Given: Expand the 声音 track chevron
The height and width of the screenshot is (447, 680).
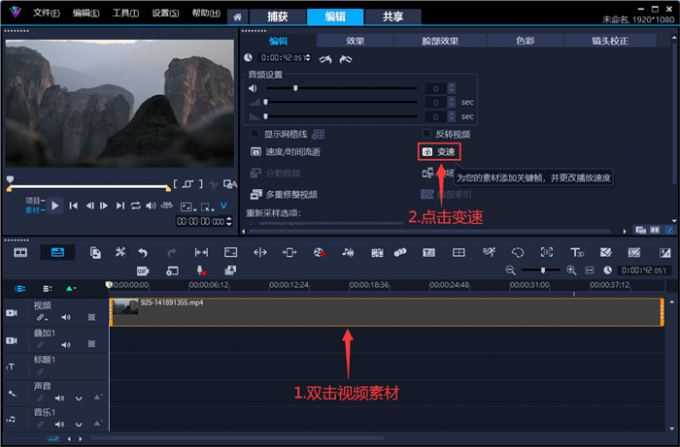Looking at the screenshot, I should (78, 398).
